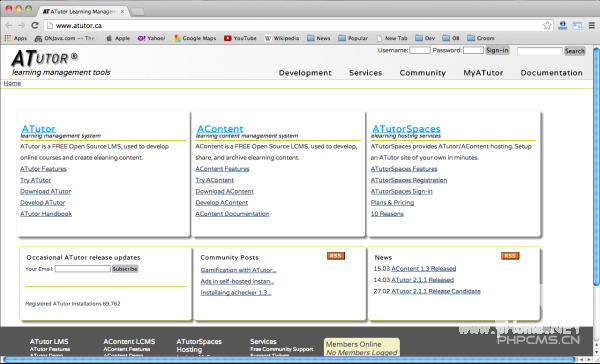The image size is (600, 364).
Task: Click the address bar URL
Action: click(79, 26)
